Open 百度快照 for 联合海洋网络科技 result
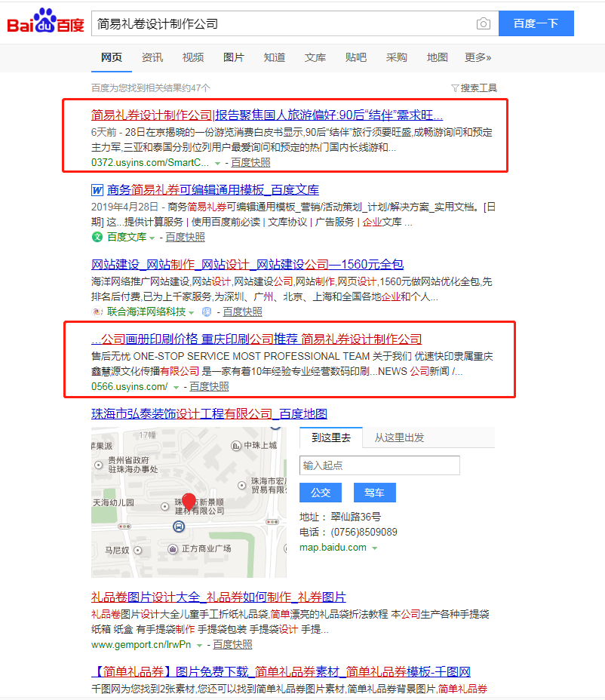This screenshot has width=605, height=700. coord(242,312)
